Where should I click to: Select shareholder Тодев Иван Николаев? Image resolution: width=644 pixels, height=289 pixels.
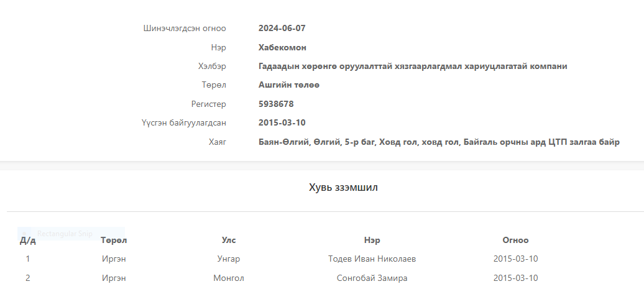click(372, 259)
